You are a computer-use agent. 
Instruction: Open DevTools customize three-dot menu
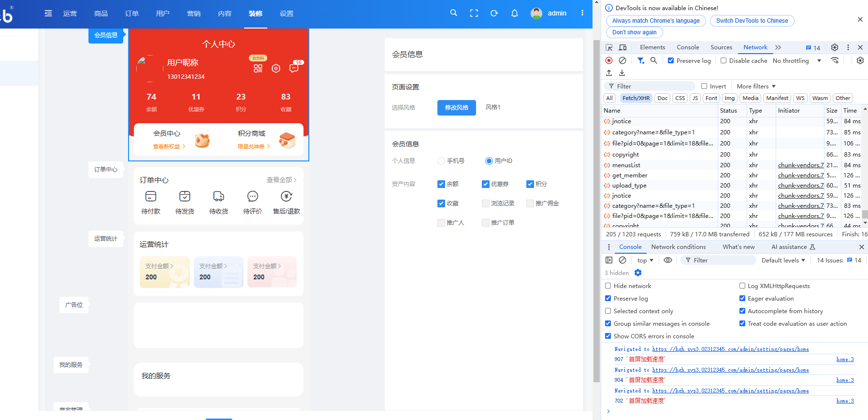click(x=848, y=47)
